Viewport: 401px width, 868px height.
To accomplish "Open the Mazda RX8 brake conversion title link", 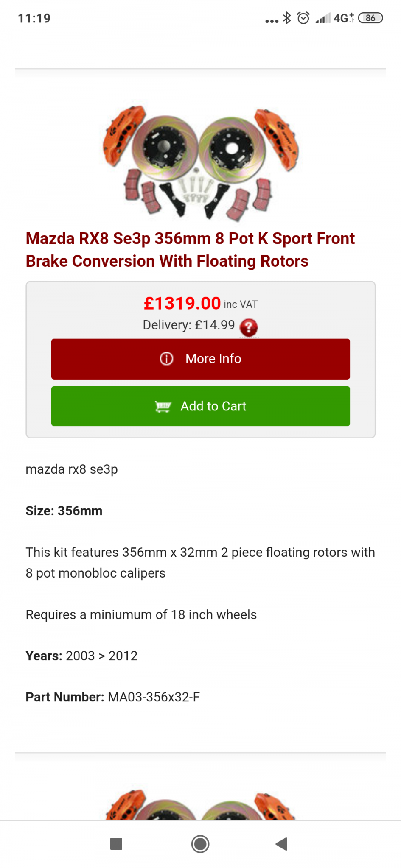I will point(190,250).
